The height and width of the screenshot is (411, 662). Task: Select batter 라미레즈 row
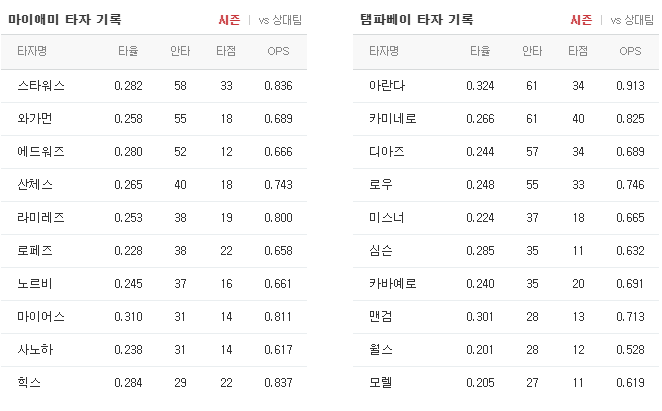pos(154,218)
